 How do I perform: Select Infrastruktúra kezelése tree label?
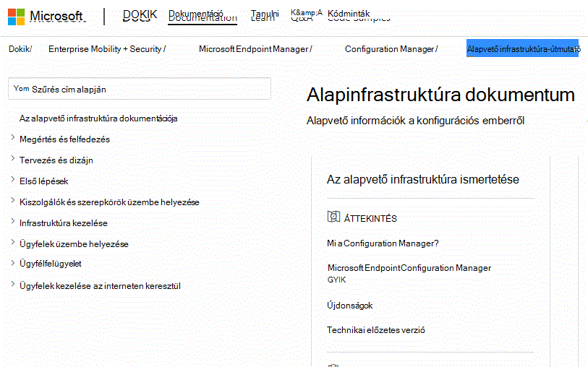[64, 223]
